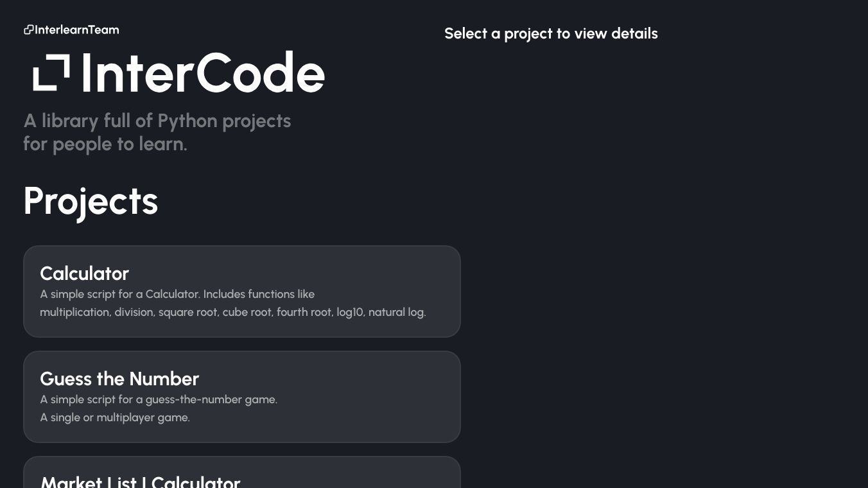Click the Projects section heading

91,201
